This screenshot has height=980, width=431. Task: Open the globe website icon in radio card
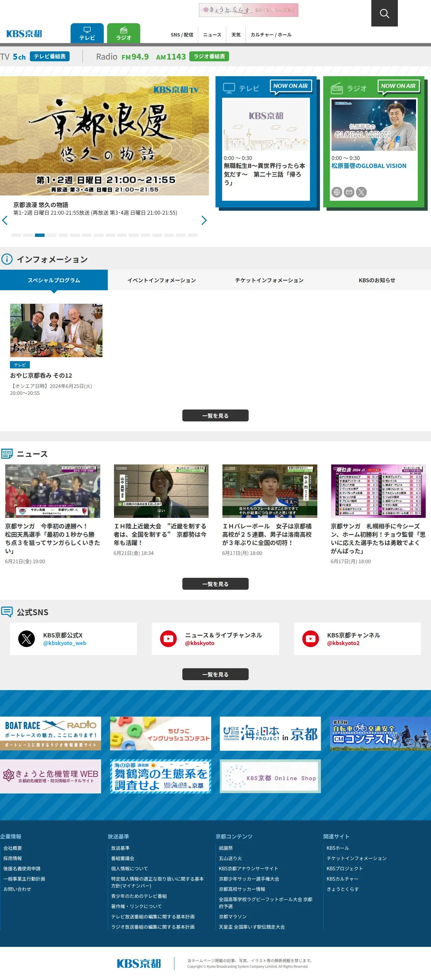coord(337,192)
